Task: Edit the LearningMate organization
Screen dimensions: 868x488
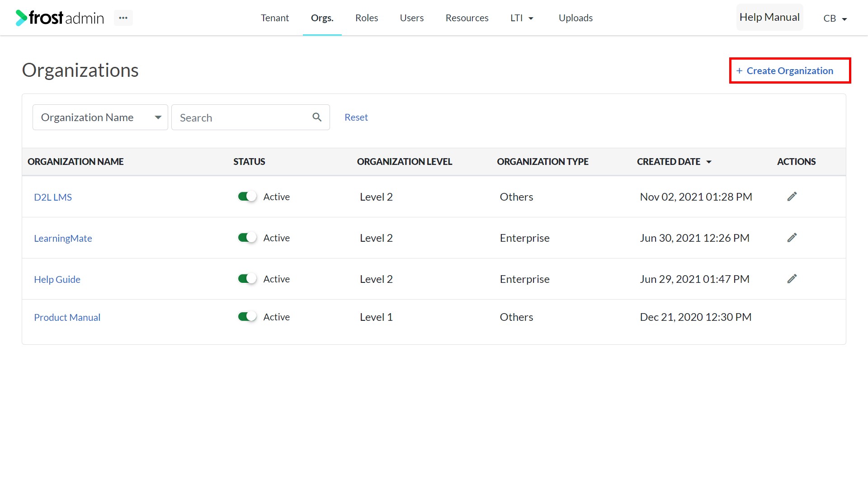Action: click(x=792, y=238)
